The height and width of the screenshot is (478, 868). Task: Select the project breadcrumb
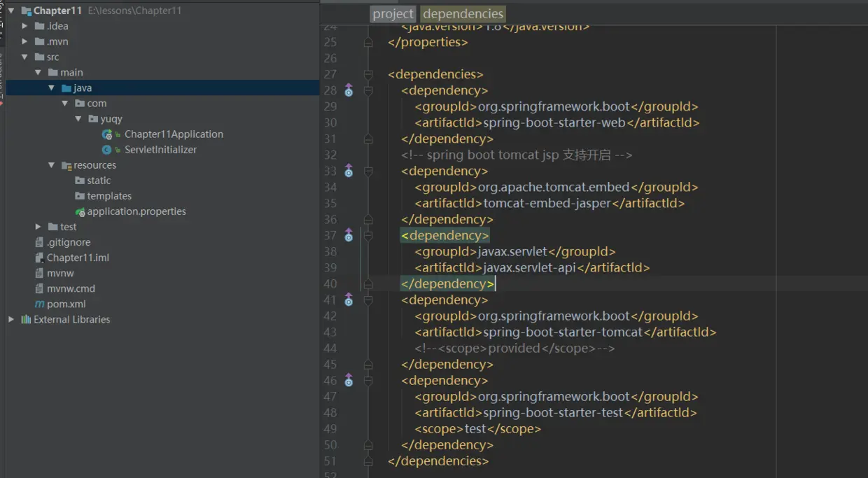pos(393,13)
